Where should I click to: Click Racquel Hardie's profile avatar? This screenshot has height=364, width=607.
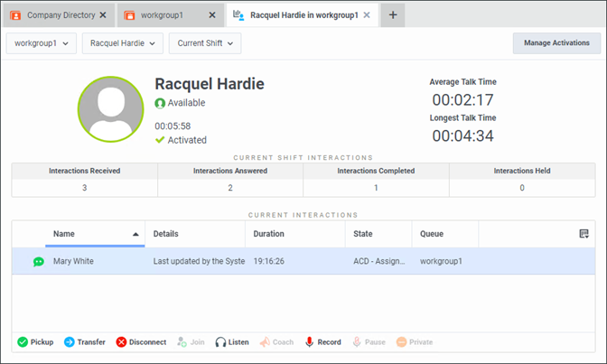pos(110,109)
